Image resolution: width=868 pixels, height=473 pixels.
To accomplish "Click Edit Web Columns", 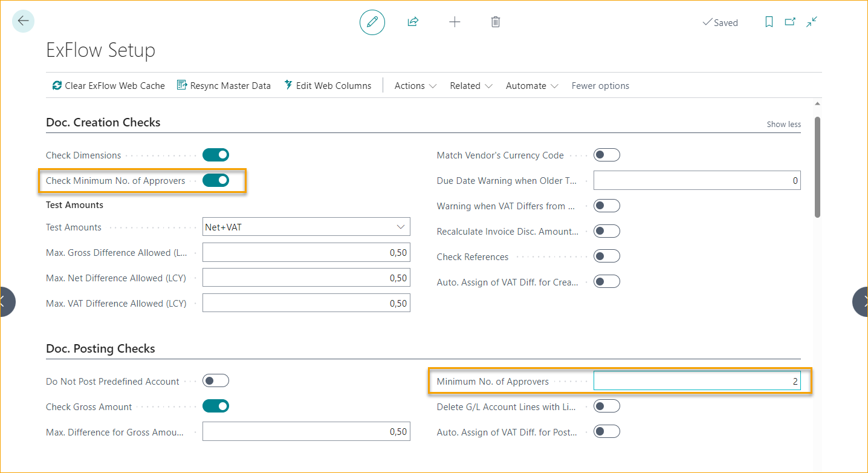I will click(328, 86).
